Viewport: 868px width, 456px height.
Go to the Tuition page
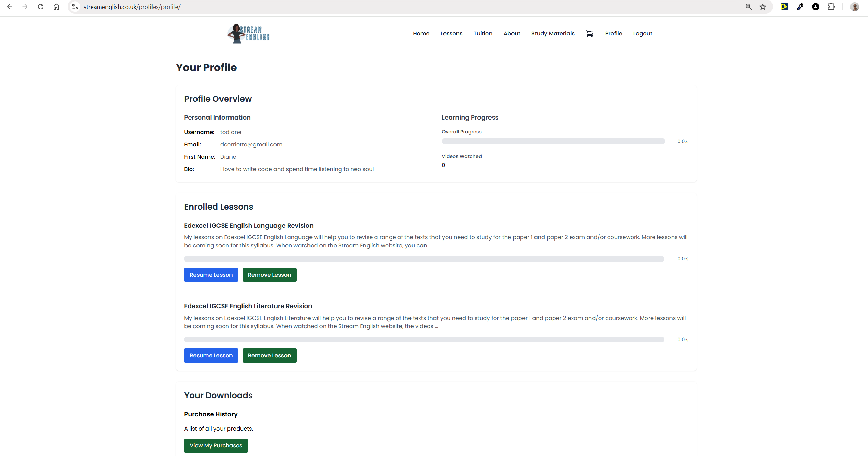pyautogui.click(x=483, y=34)
